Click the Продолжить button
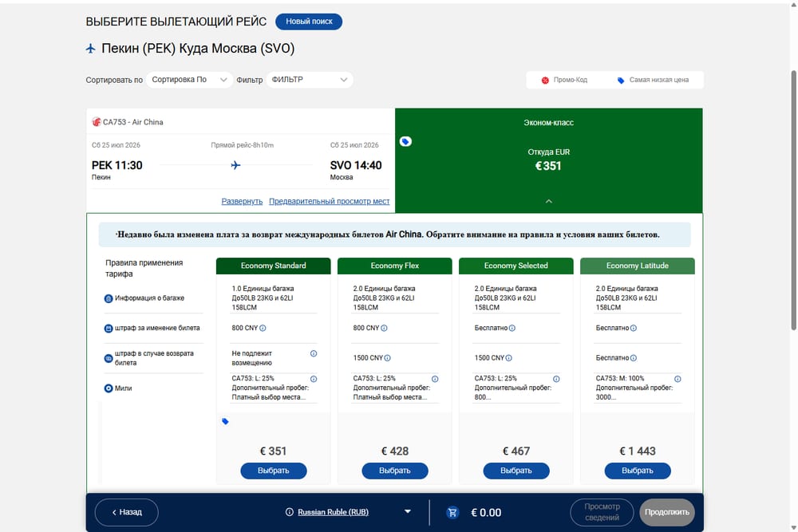 click(x=666, y=512)
